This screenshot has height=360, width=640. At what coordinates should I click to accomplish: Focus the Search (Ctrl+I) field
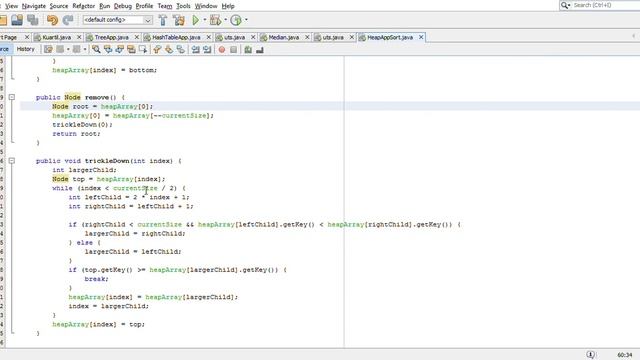[606, 5]
